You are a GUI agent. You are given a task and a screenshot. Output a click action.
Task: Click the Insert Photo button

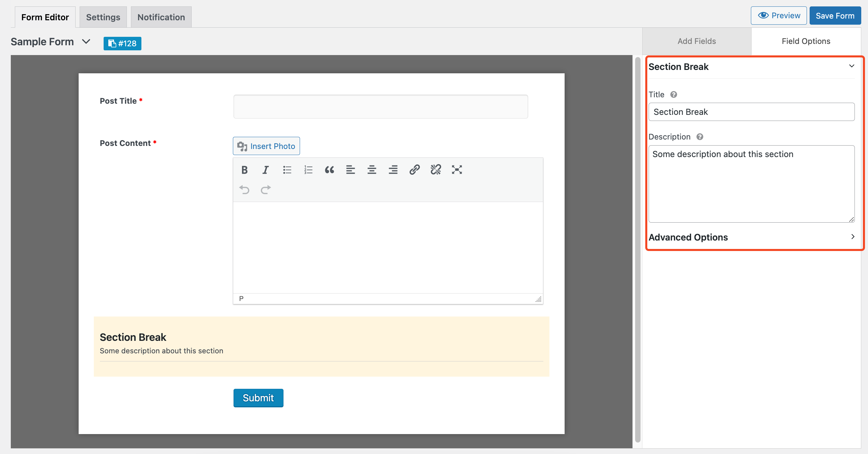(x=266, y=146)
